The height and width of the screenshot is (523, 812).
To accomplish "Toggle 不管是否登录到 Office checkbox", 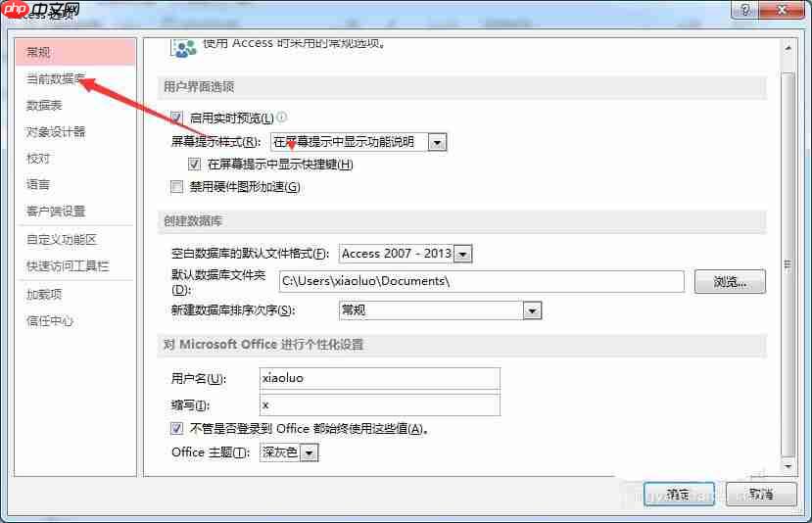I will coord(176,428).
